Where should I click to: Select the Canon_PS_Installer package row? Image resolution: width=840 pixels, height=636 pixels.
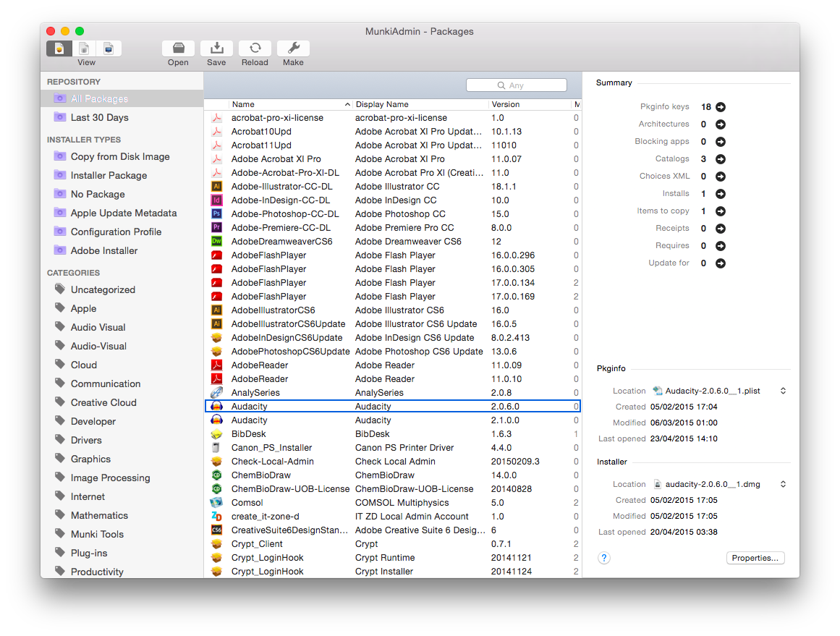[x=393, y=447]
